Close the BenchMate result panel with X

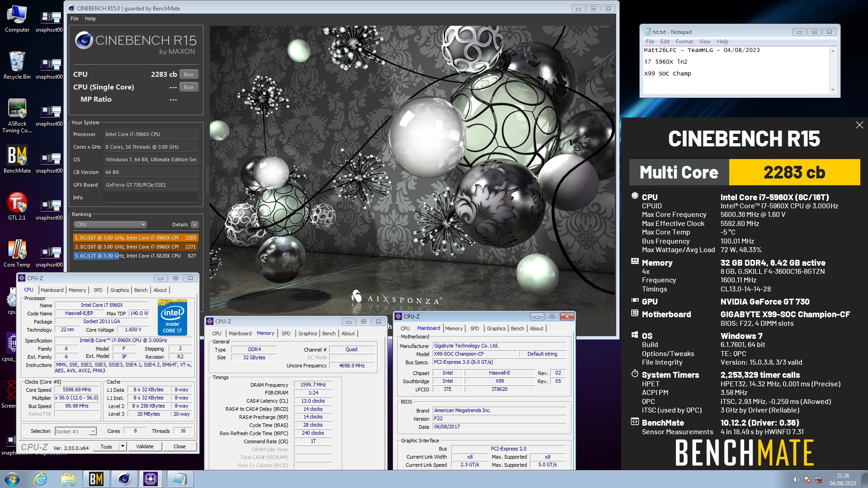pyautogui.click(x=859, y=125)
